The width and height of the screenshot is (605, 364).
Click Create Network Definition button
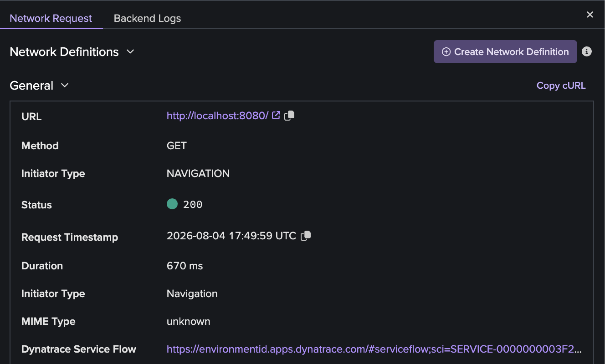coord(505,52)
